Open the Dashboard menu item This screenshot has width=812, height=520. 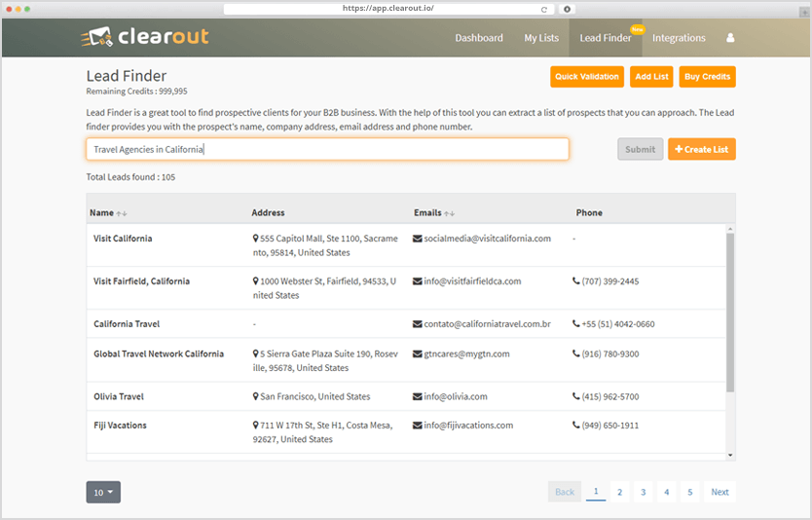coord(479,38)
